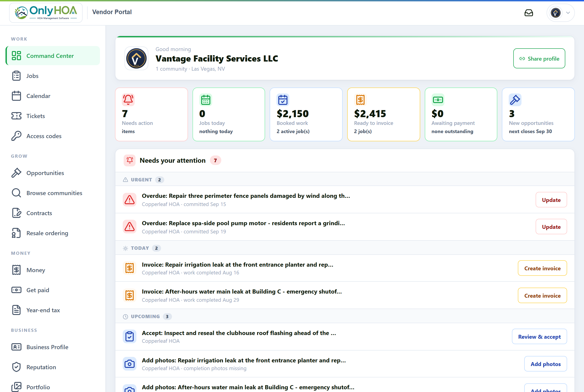The height and width of the screenshot is (392, 584).
Task: Click the clipboard-check icon beside roof flashing item
Action: coord(129,336)
